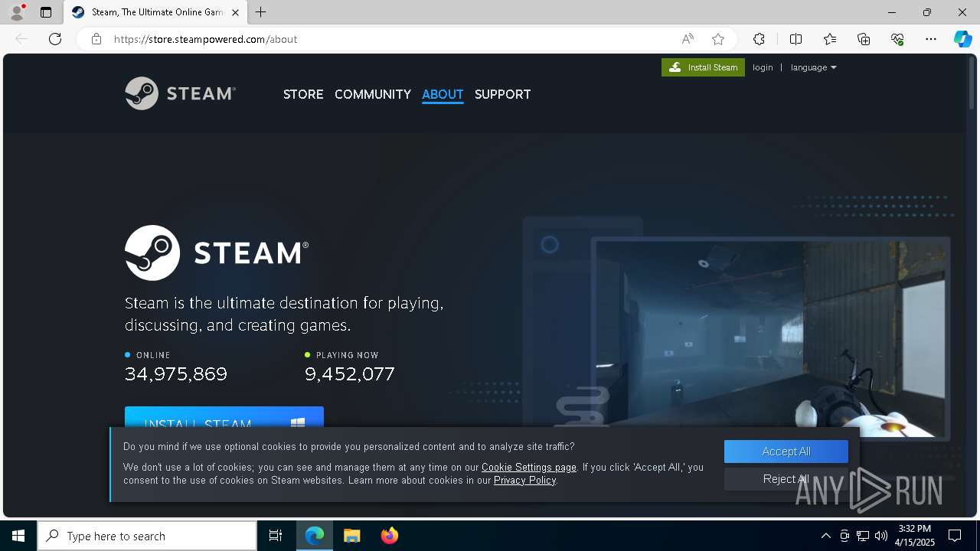Screen dimensions: 980x551
Task: Launch Firefox from the taskbar
Action: click(389, 536)
